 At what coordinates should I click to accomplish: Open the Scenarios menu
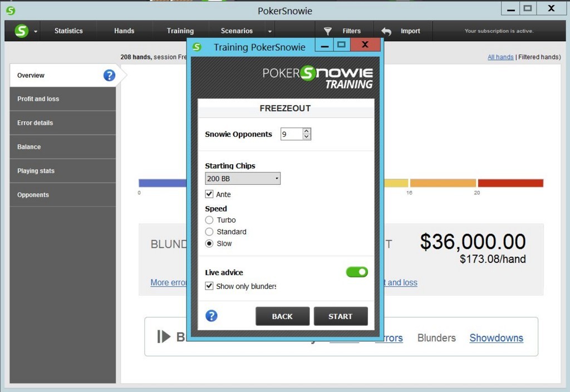pyautogui.click(x=237, y=31)
